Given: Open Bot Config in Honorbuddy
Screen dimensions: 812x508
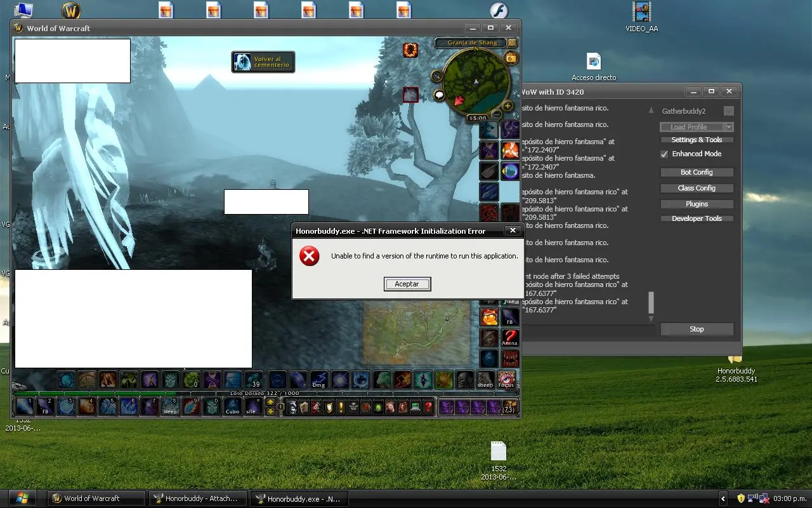Looking at the screenshot, I should (x=697, y=172).
